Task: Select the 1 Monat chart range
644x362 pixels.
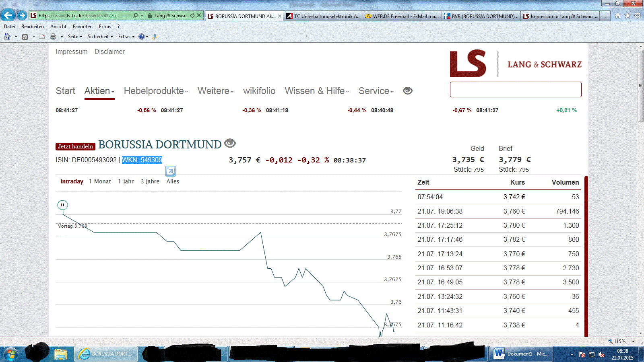Action: tap(100, 181)
